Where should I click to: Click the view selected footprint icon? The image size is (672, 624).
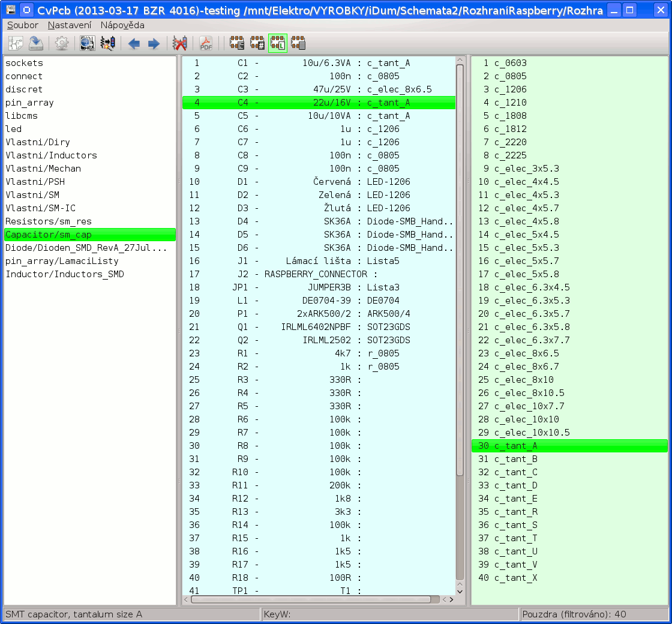(x=88, y=43)
